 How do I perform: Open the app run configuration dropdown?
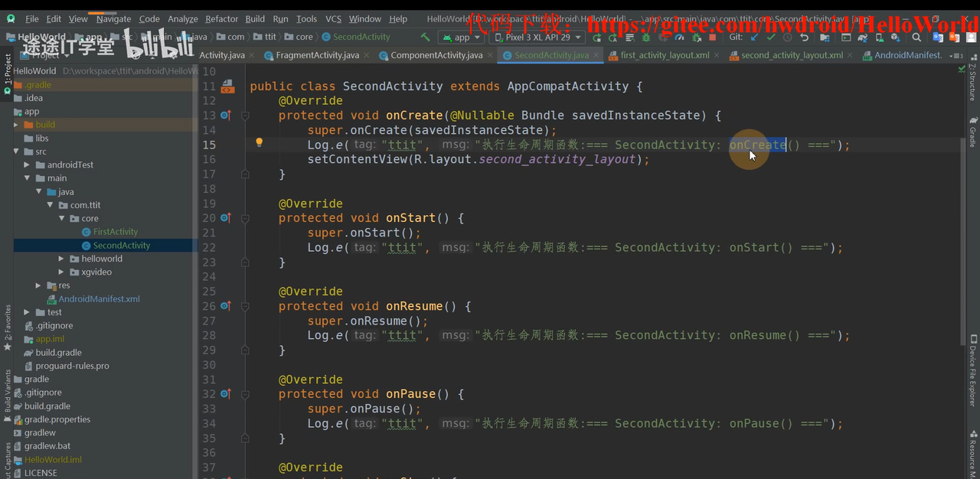point(461,37)
